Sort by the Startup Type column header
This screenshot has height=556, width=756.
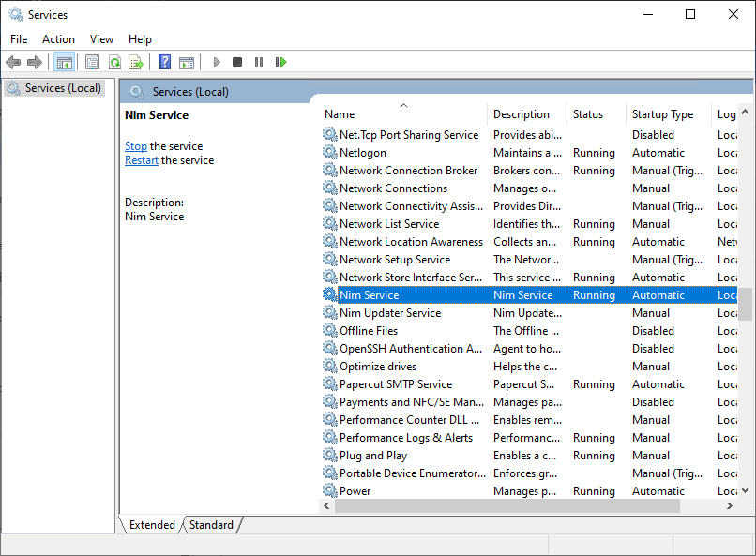click(662, 114)
